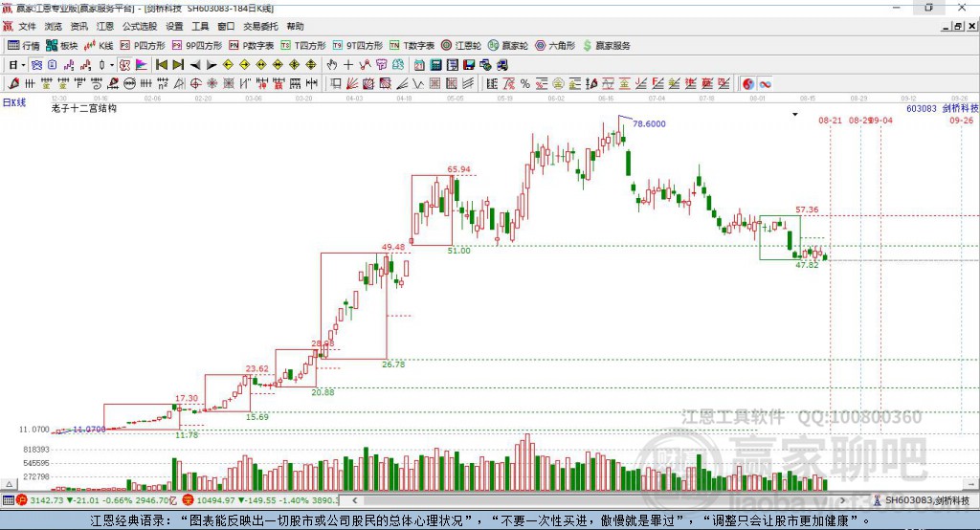Image resolution: width=980 pixels, height=530 pixels.
Task: Open the calendar date icon
Action: coord(419,65)
